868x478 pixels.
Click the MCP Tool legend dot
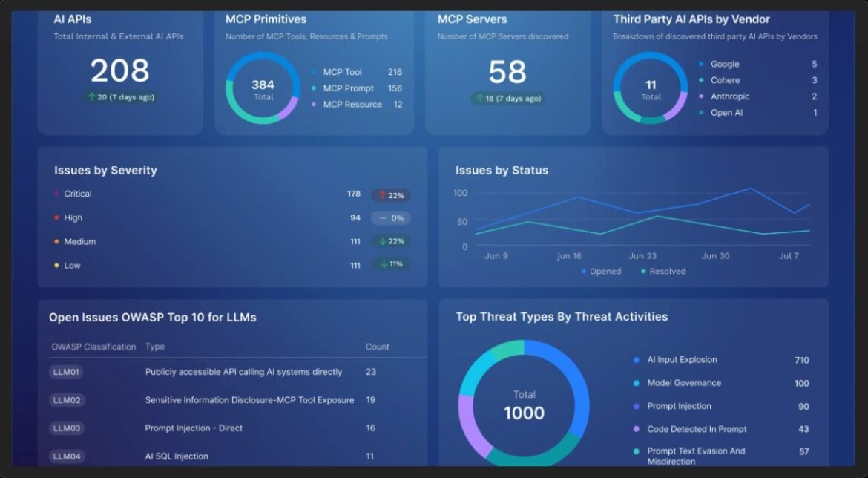click(312, 72)
